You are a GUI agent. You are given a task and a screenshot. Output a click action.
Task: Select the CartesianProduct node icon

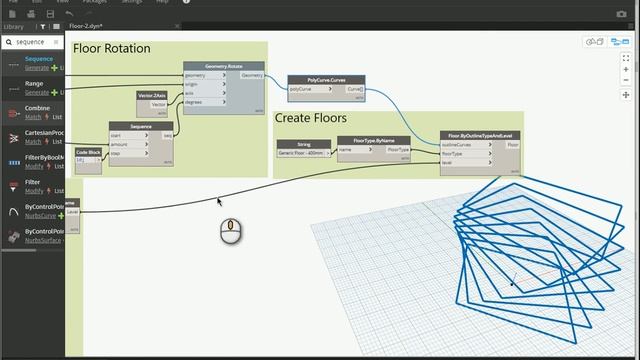14,138
